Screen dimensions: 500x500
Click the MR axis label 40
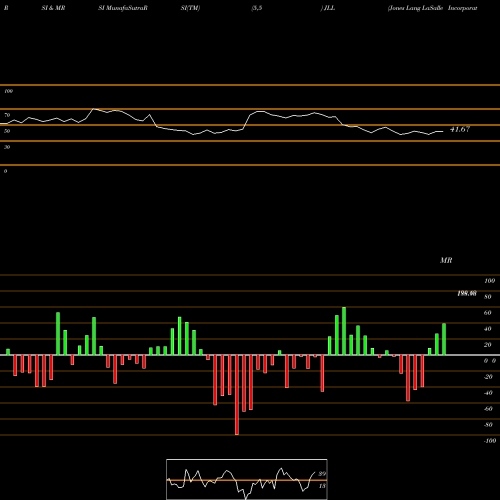pyautogui.click(x=488, y=329)
